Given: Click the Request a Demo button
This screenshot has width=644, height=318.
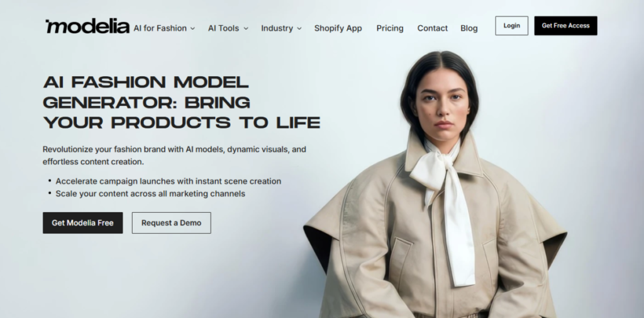Looking at the screenshot, I should (171, 223).
